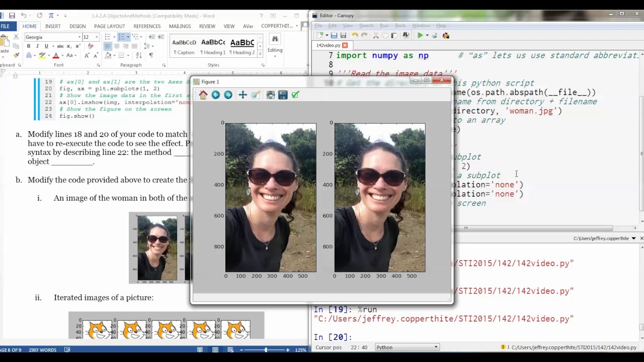The image size is (644, 362).
Task: Select the Pan axes tool in Figure 1
Action: click(x=243, y=95)
